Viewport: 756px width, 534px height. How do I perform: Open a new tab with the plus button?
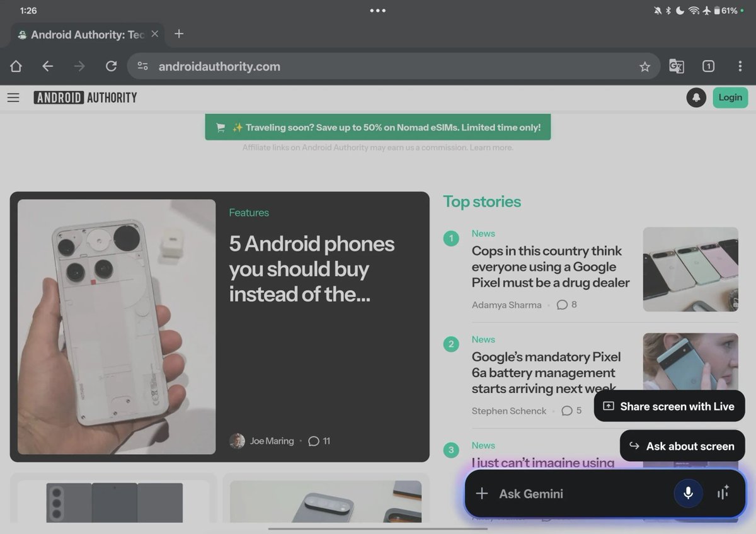point(179,34)
